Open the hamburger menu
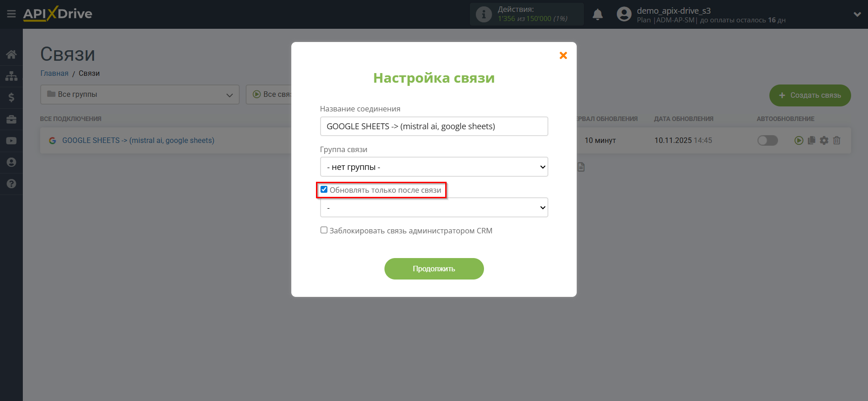The image size is (868, 401). [x=11, y=14]
